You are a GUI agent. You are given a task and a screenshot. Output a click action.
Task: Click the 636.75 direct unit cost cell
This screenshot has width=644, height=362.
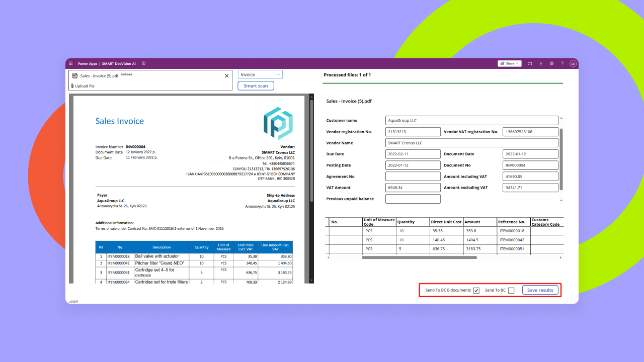pos(446,249)
